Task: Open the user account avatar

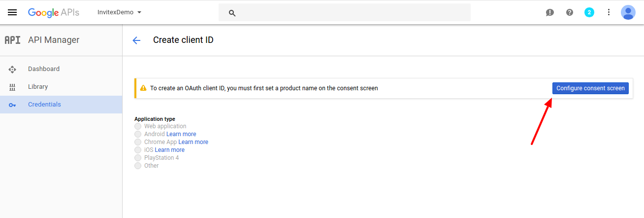Action: [x=628, y=12]
